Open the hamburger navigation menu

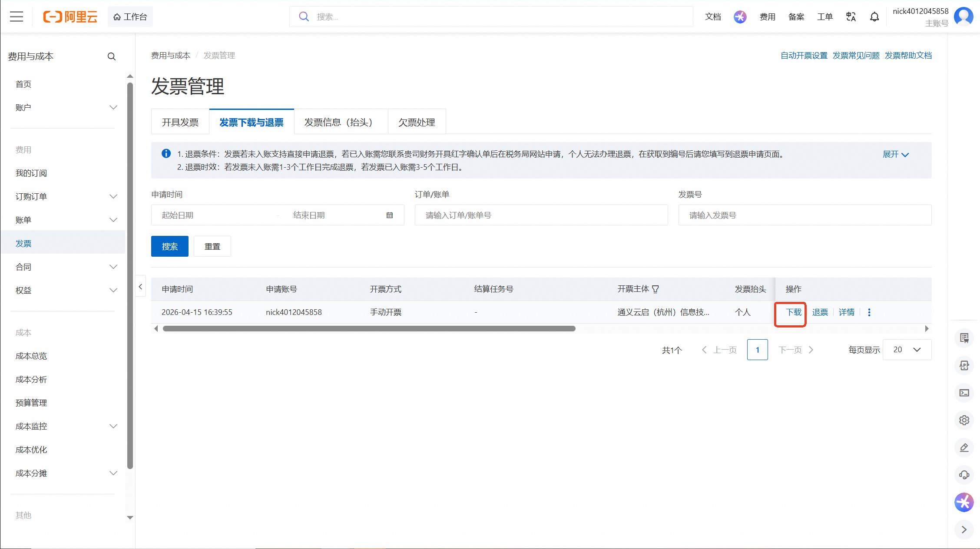click(x=17, y=17)
